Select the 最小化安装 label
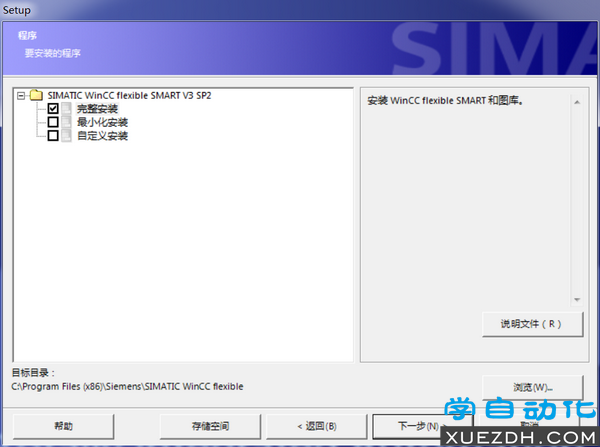The height and width of the screenshot is (447, 600). [102, 122]
